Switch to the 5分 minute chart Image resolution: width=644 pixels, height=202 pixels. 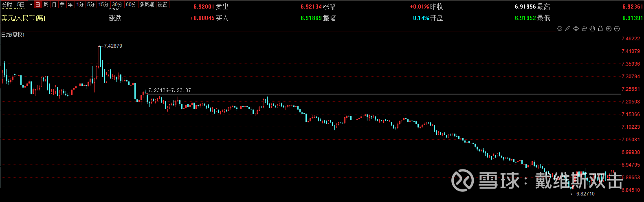pos(90,4)
